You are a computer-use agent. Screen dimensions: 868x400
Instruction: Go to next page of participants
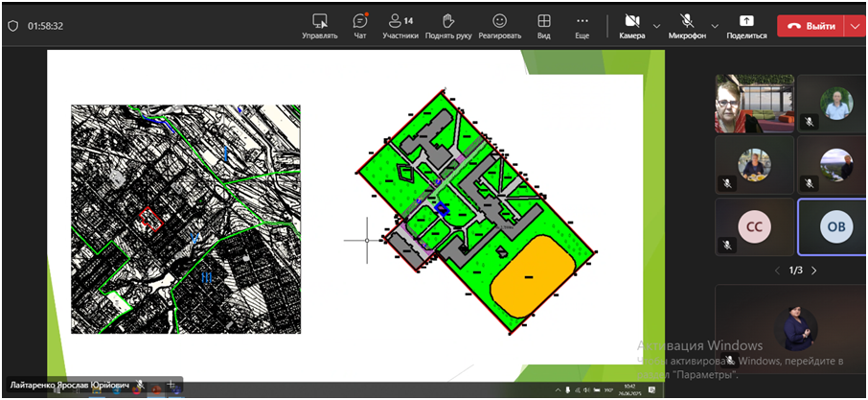[814, 271]
